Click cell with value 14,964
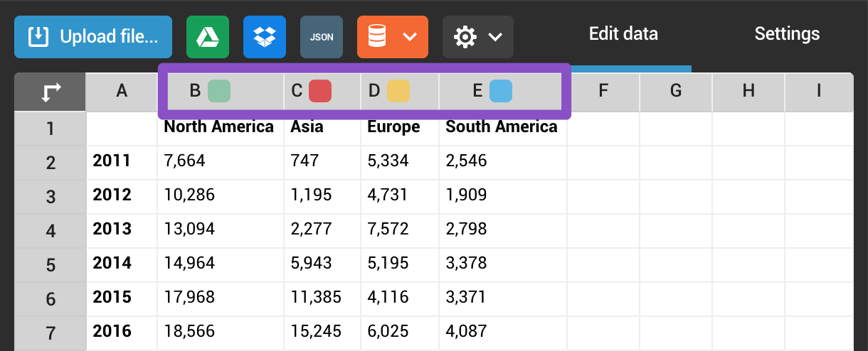 coord(221,266)
